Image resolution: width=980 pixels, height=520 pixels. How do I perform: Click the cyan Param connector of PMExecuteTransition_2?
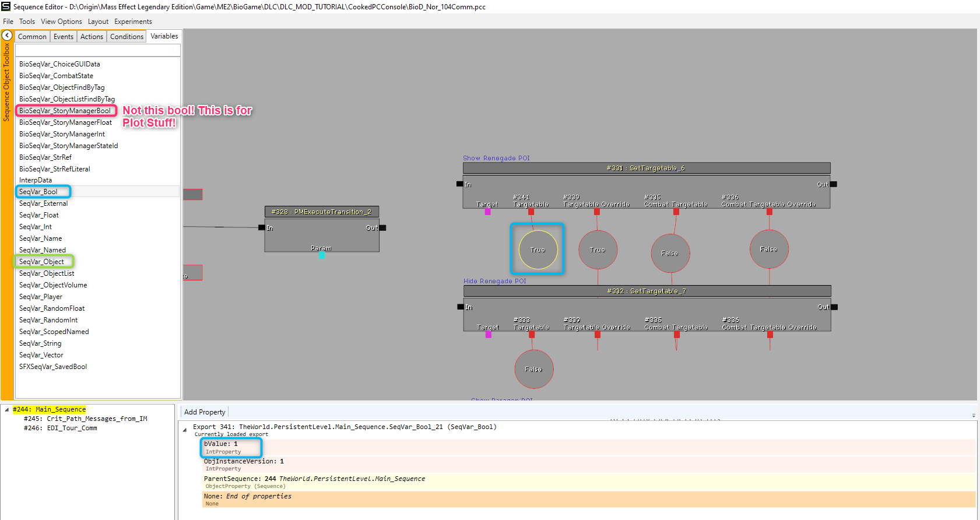click(322, 255)
